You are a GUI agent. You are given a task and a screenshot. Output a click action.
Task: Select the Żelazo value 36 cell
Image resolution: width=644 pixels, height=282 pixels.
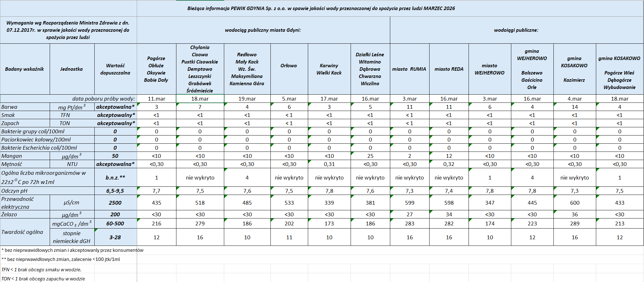[575, 214]
